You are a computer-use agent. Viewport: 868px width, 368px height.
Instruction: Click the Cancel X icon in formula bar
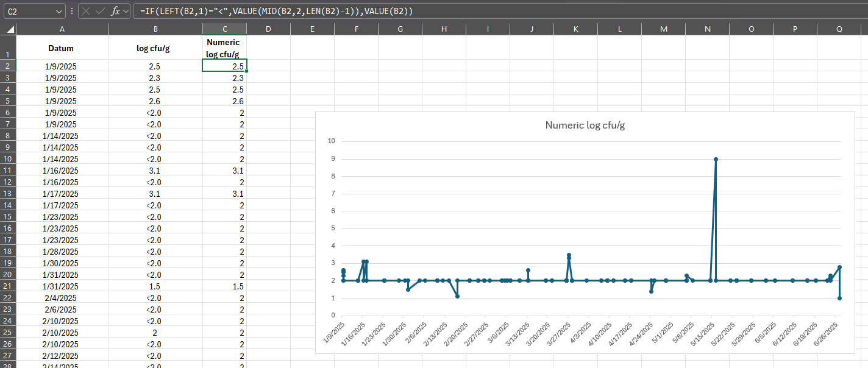[86, 12]
